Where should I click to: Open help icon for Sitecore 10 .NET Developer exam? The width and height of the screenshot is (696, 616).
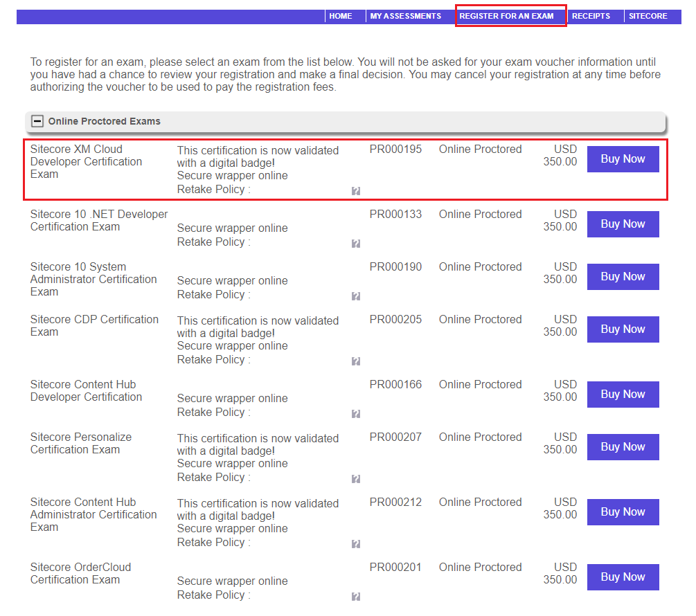(356, 243)
